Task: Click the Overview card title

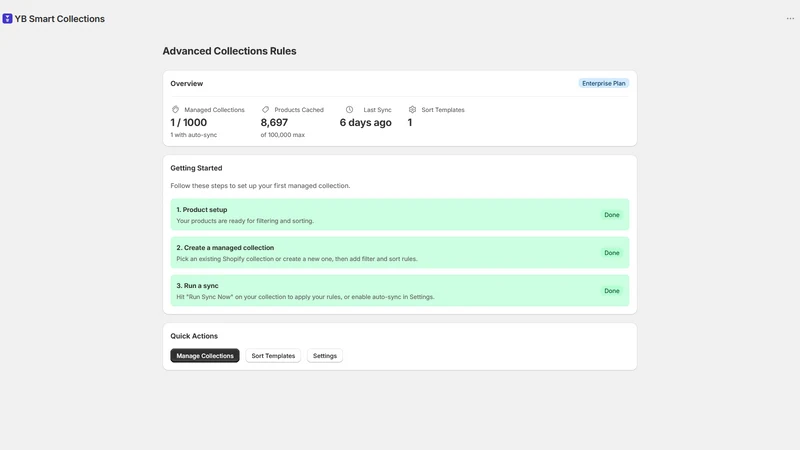Action: 187,83
